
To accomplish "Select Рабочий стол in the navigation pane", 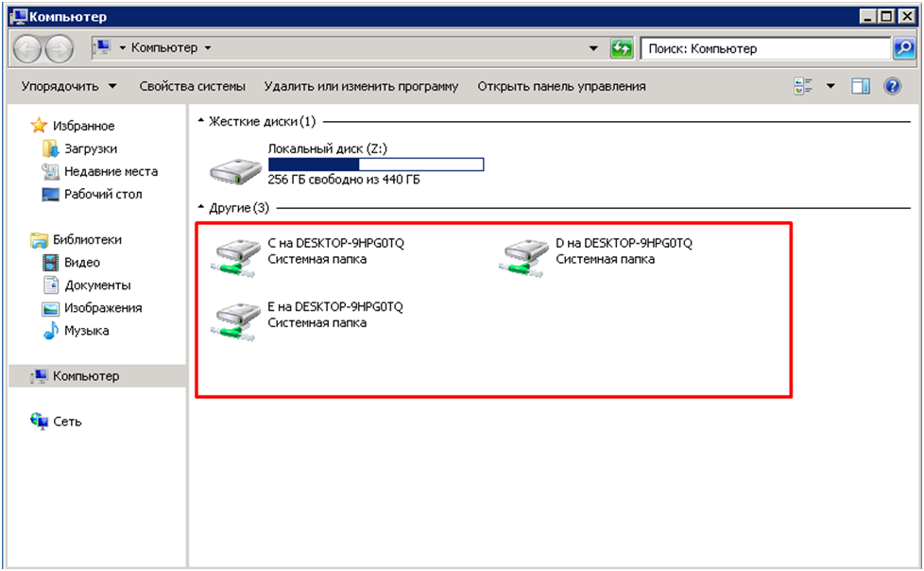I will 103,194.
